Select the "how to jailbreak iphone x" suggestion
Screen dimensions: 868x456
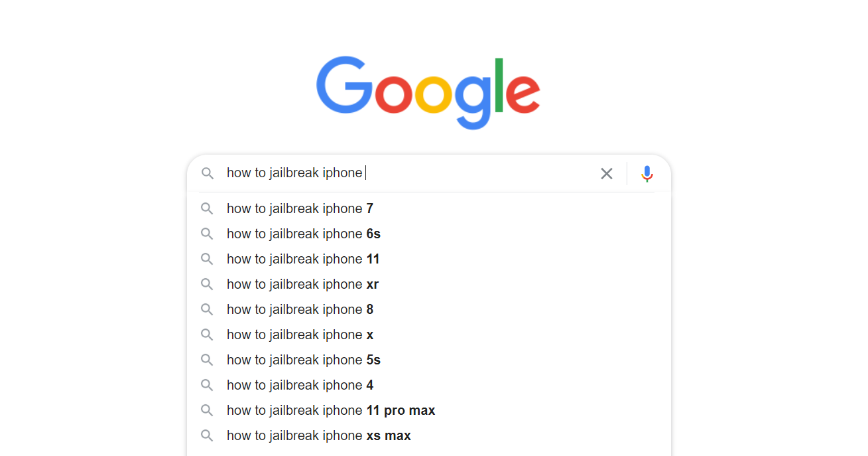tap(300, 335)
